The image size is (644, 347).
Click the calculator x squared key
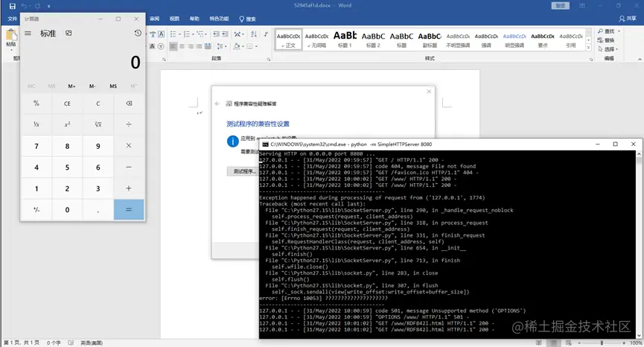[x=67, y=124]
